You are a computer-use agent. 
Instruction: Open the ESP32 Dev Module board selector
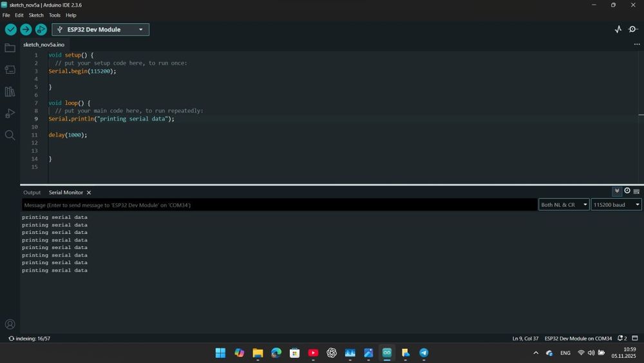coord(100,30)
